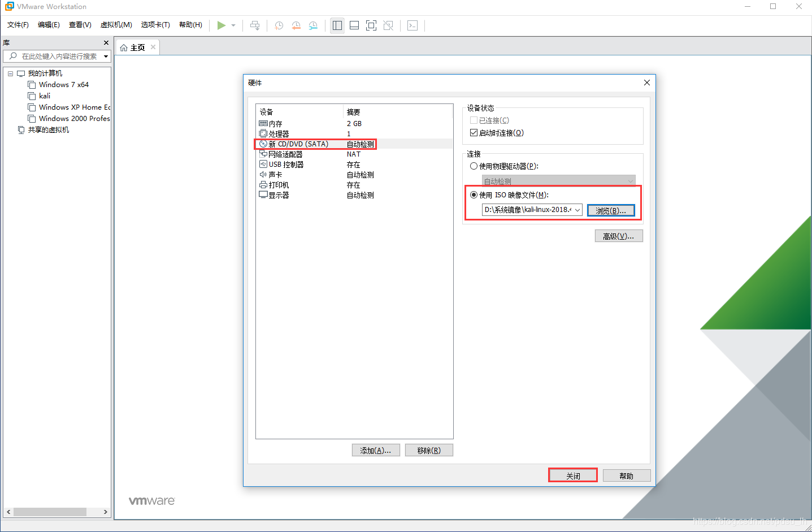Open the 帮助(H) menu

190,25
